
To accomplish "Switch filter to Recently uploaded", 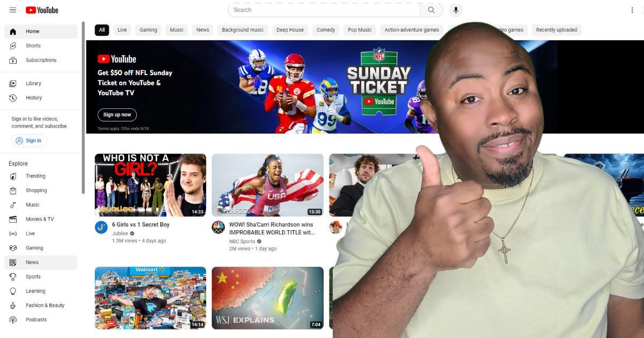I will pyautogui.click(x=557, y=30).
